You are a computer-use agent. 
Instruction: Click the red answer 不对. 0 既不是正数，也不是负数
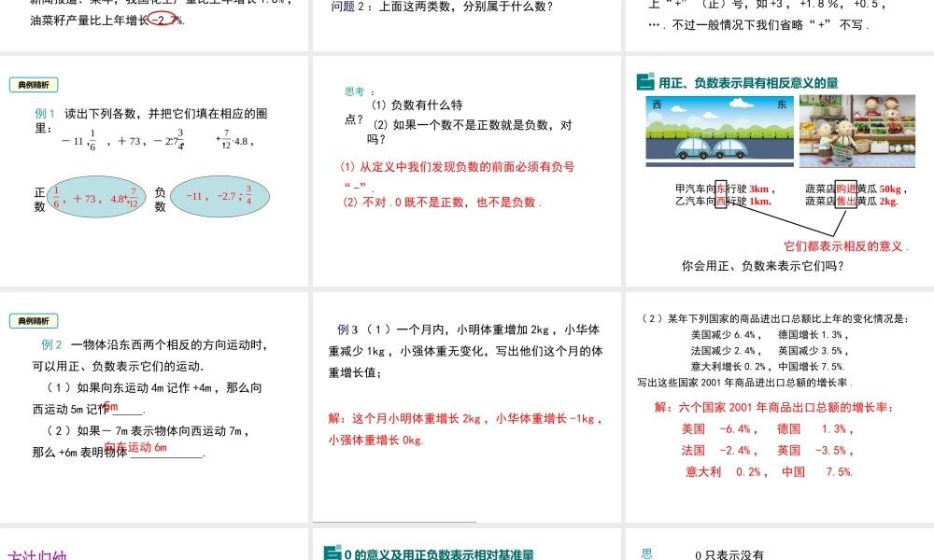click(442, 203)
